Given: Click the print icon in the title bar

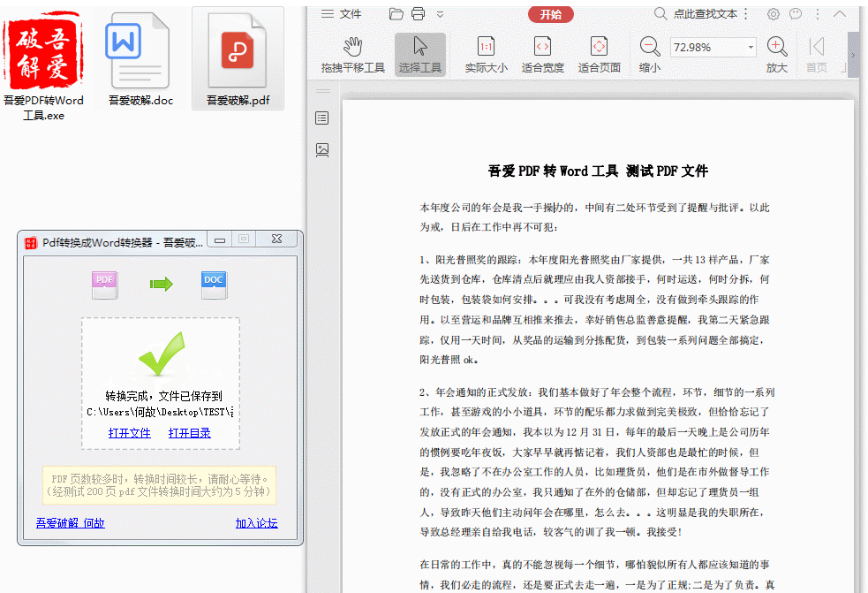Looking at the screenshot, I should coord(418,13).
